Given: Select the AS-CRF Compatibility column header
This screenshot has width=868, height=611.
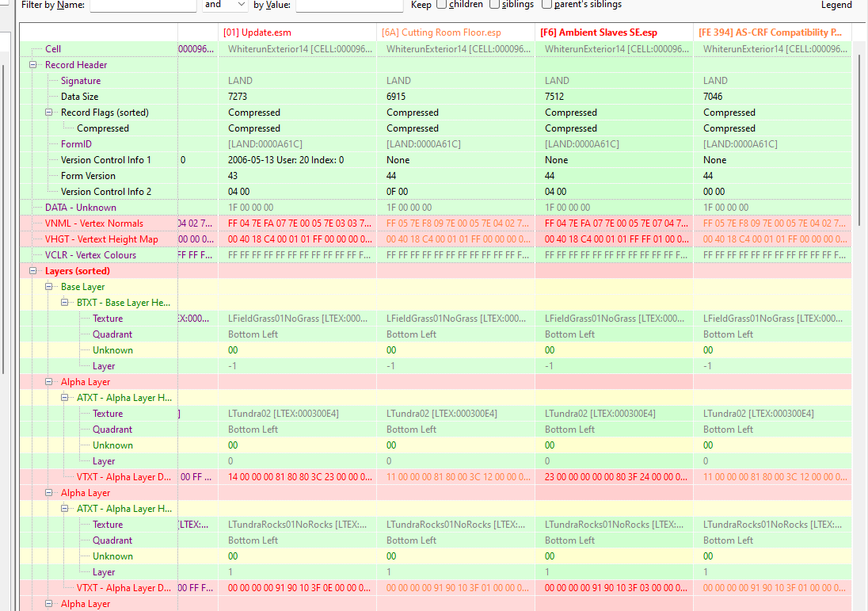Looking at the screenshot, I should (x=772, y=32).
